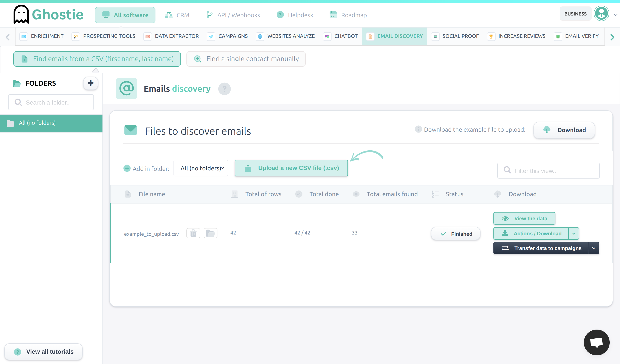Open the Social Proof tab

tap(455, 36)
